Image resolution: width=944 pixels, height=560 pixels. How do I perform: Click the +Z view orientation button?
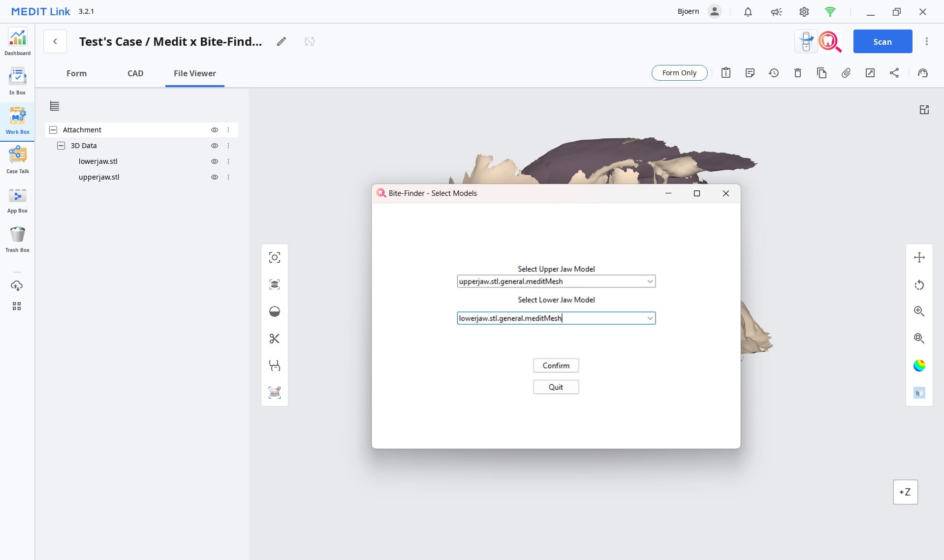pos(906,492)
